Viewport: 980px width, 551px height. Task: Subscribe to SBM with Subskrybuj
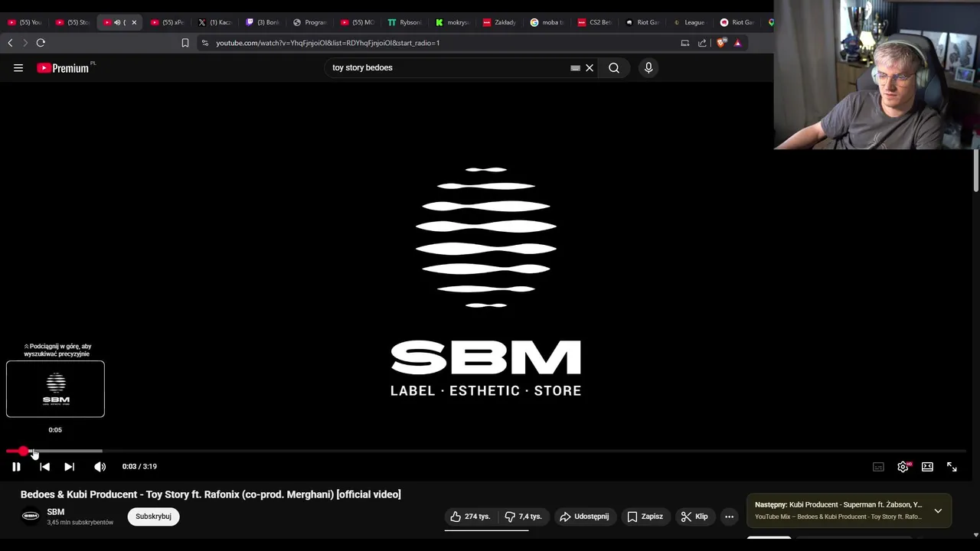pyautogui.click(x=153, y=517)
